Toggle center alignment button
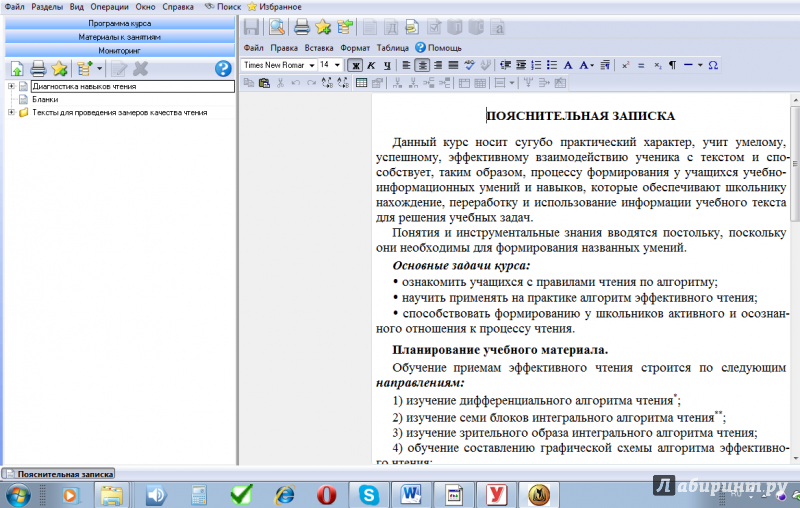Screen dimensions: 800x508 422,65
